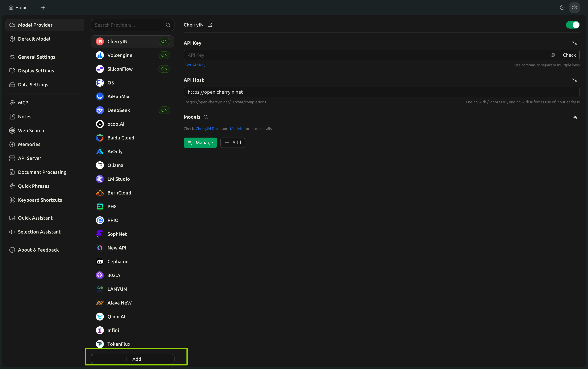
Task: Focus the Search Providers field
Action: [x=133, y=25]
